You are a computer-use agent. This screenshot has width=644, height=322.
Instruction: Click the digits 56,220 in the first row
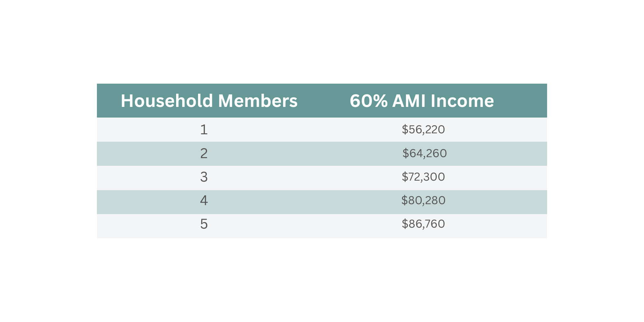click(x=427, y=129)
